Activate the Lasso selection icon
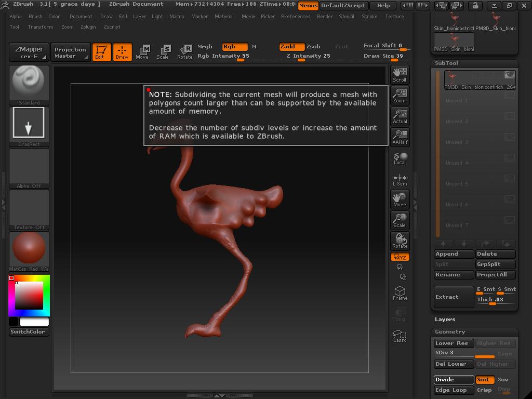Screen dimensions: 532x399 click(400, 336)
